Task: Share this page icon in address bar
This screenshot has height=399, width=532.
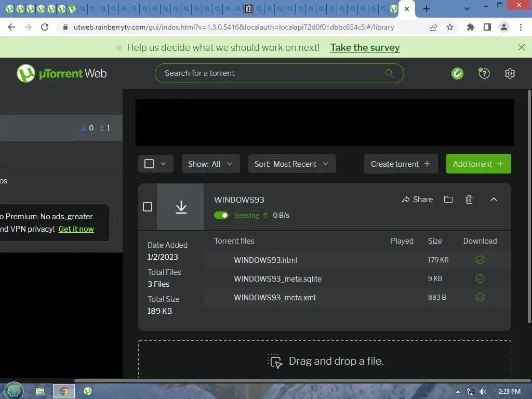Action: pyautogui.click(x=433, y=27)
